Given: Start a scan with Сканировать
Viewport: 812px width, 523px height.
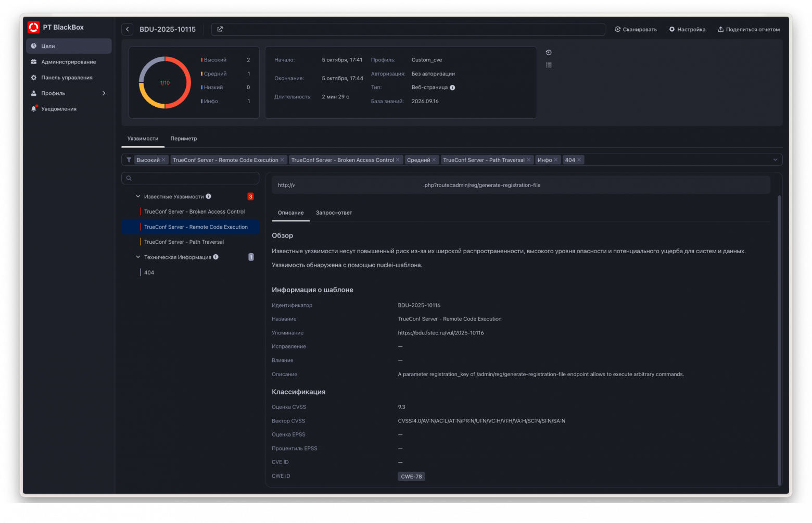Looking at the screenshot, I should [636, 29].
